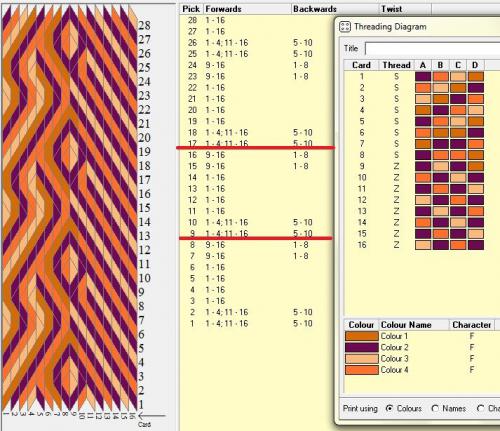Select the Colour 4 orange swatch
This screenshot has width=500, height=431.
(x=362, y=370)
